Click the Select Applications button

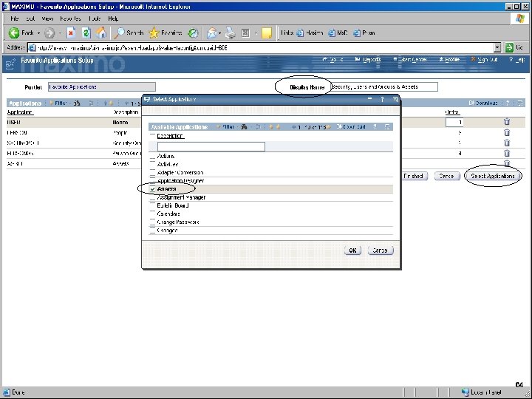(493, 176)
